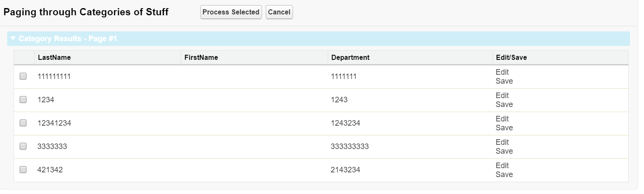The width and height of the screenshot is (644, 194).
Task: Check the box for row 111111111
Action: pos(23,76)
